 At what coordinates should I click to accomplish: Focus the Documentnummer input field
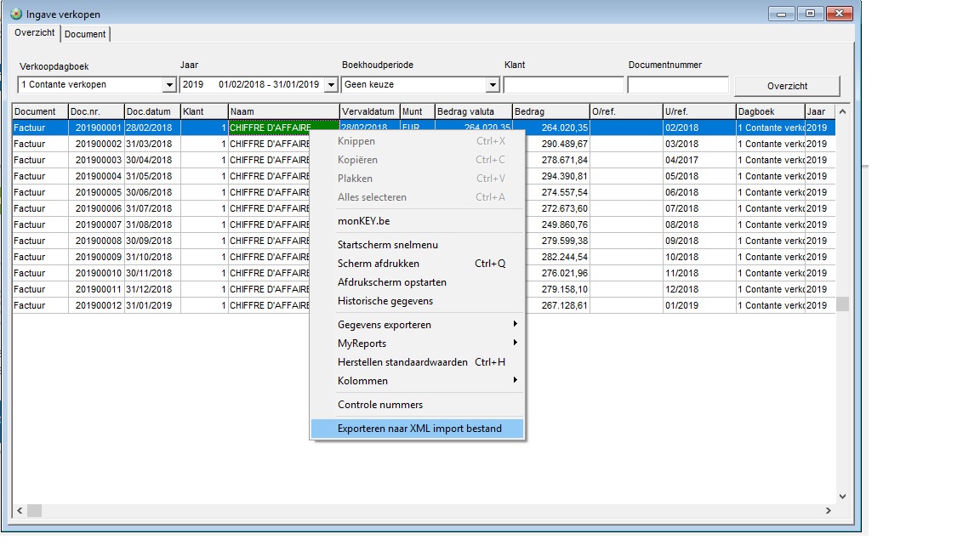pyautogui.click(x=678, y=85)
